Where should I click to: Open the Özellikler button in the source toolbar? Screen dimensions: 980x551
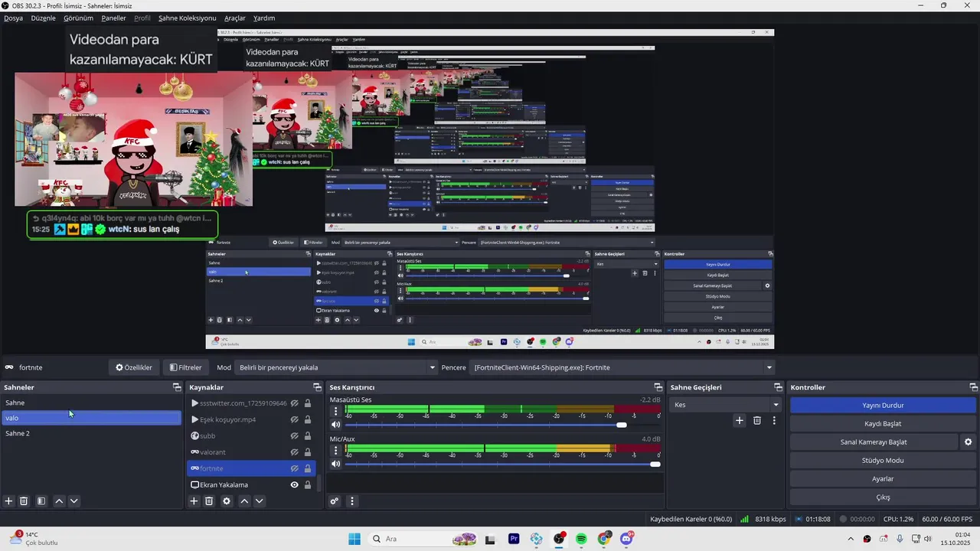pyautogui.click(x=134, y=367)
